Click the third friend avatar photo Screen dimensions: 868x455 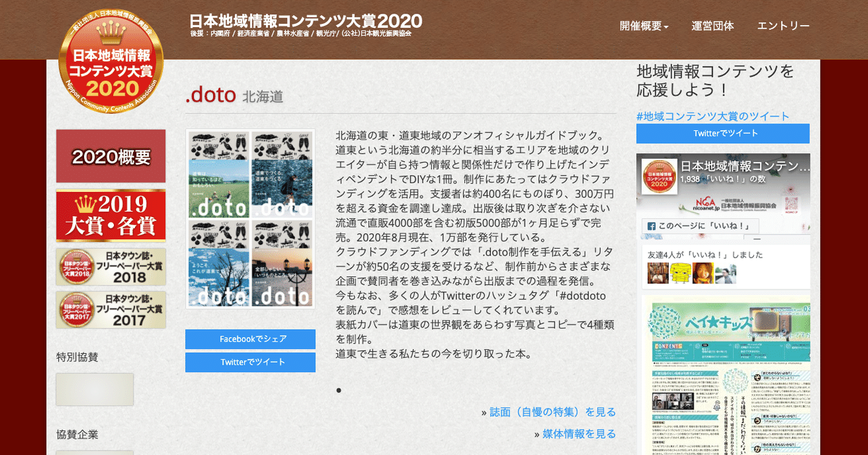(x=703, y=273)
